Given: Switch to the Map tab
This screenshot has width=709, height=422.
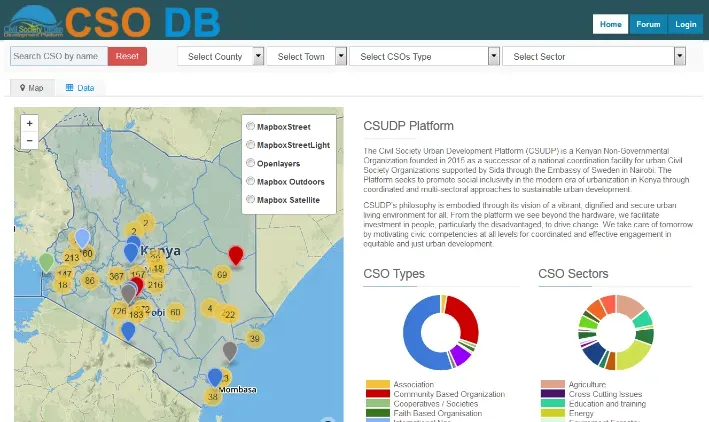Looking at the screenshot, I should point(32,88).
